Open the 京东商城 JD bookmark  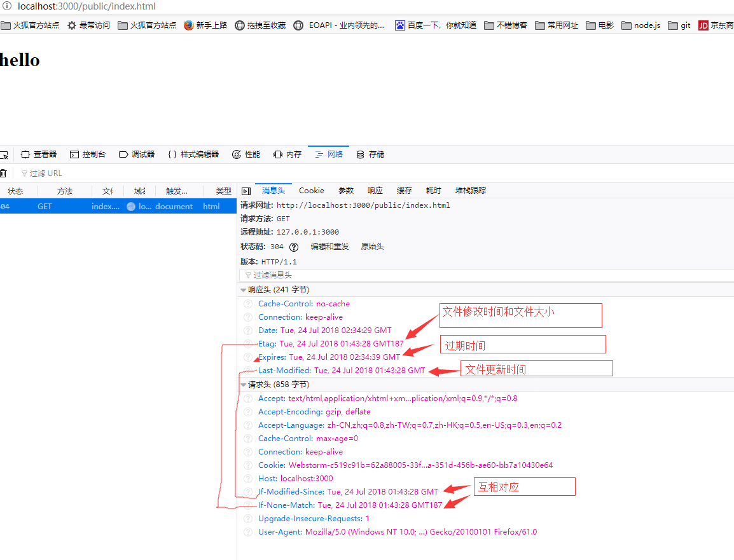pyautogui.click(x=716, y=25)
